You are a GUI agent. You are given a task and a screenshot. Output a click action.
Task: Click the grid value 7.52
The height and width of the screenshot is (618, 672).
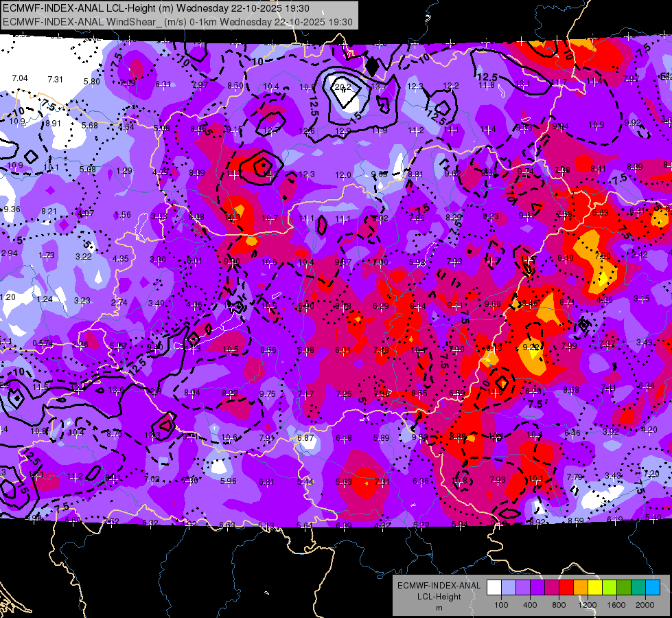[111, 521]
